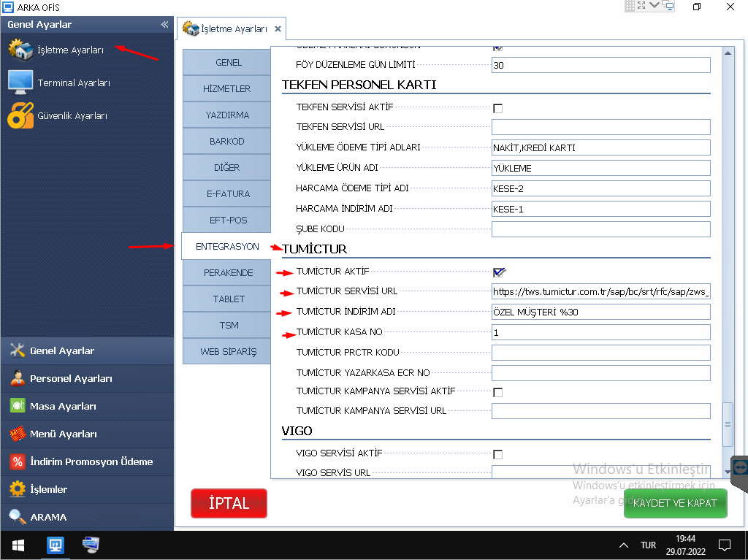Click TUMİCTUR YAZARKASA ECR NO field
The width and height of the screenshot is (748, 560).
click(x=600, y=373)
